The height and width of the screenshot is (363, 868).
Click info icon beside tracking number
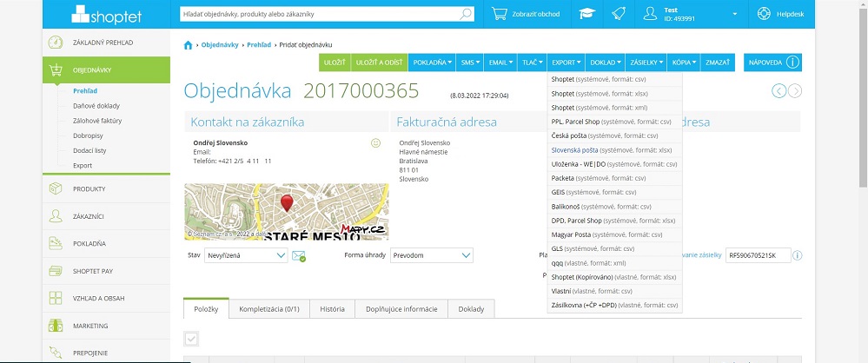pos(797,255)
